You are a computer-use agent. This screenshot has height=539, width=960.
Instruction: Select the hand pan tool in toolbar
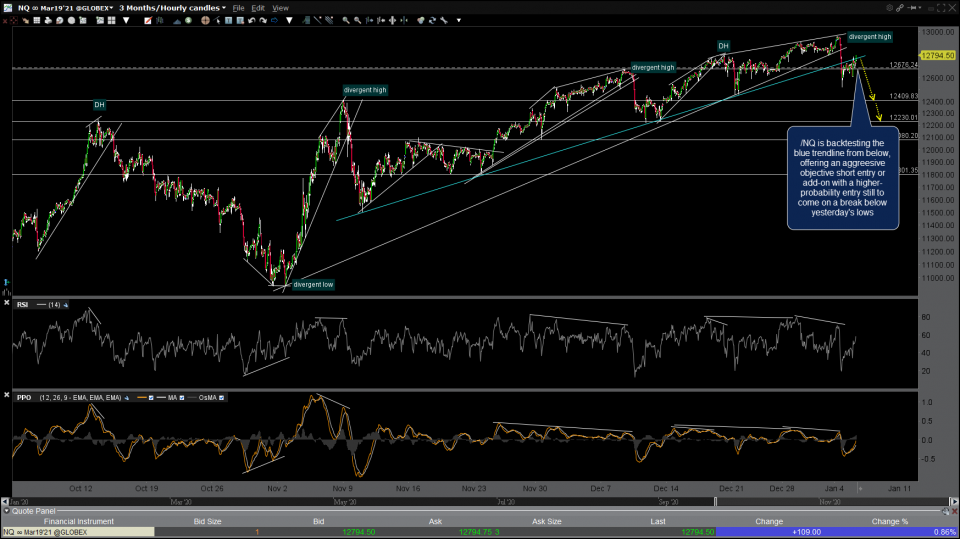(x=25, y=20)
